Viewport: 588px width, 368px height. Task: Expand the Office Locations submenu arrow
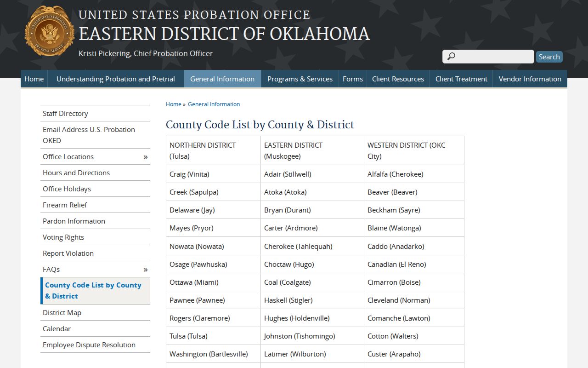(145, 157)
